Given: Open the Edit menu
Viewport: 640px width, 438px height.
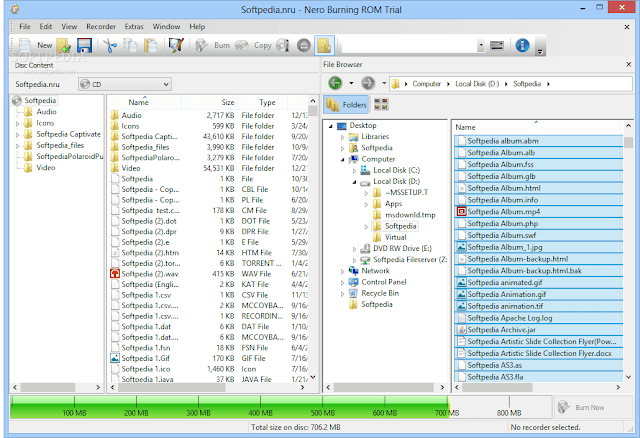Looking at the screenshot, I should tap(45, 27).
